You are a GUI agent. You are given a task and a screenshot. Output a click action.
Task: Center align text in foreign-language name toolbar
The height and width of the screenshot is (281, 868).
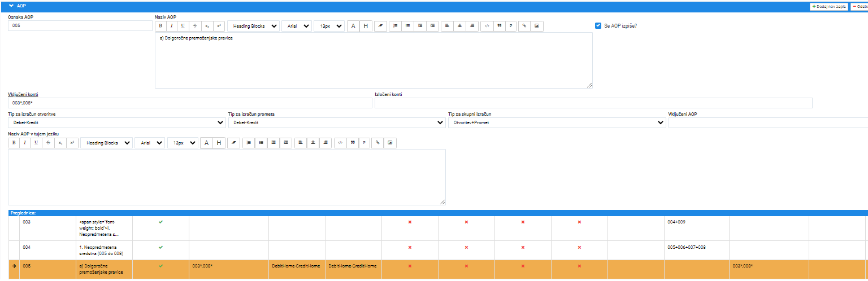point(313,143)
